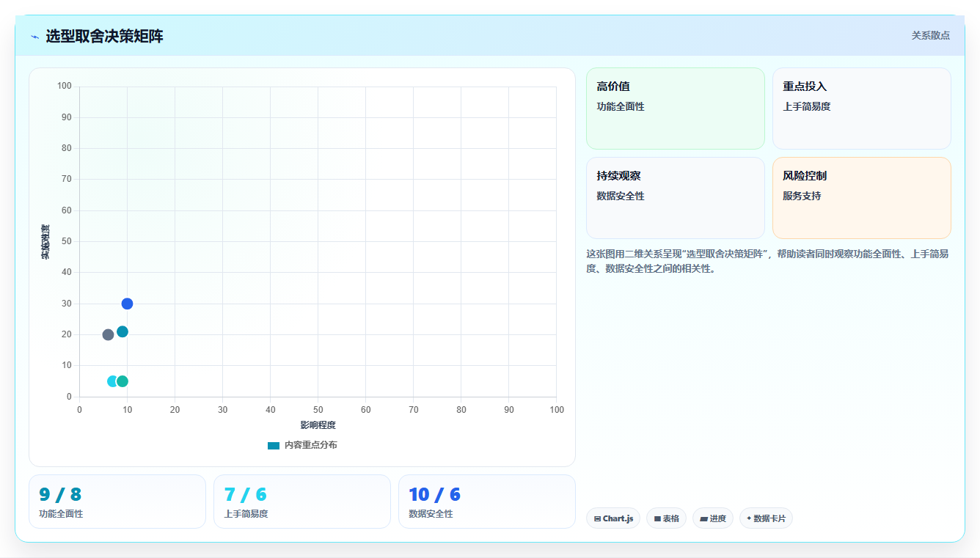
Task: Select the blue scatter point at 30
Action: 127,304
